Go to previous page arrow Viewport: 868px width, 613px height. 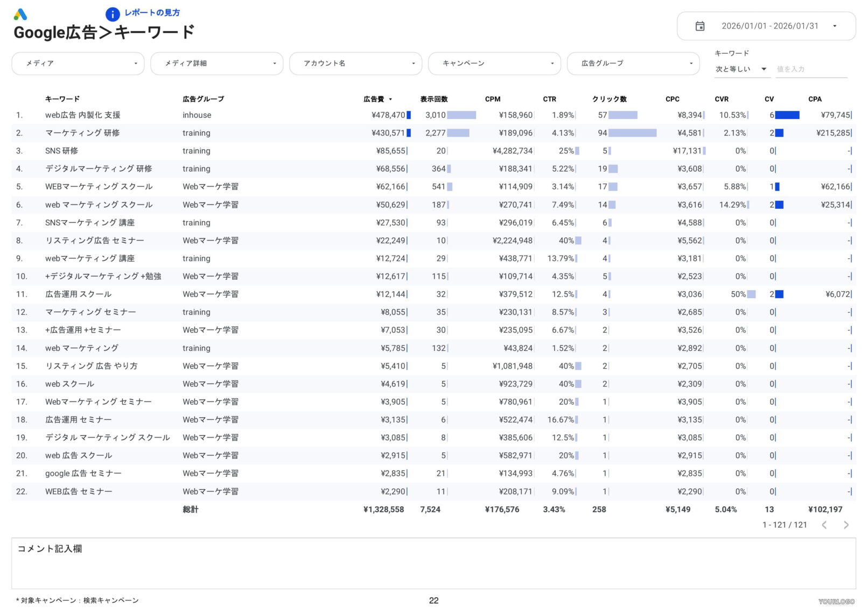tap(824, 525)
